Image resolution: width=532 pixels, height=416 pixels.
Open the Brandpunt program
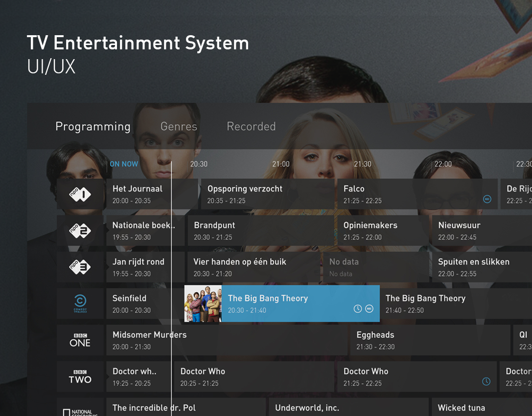pyautogui.click(x=261, y=231)
